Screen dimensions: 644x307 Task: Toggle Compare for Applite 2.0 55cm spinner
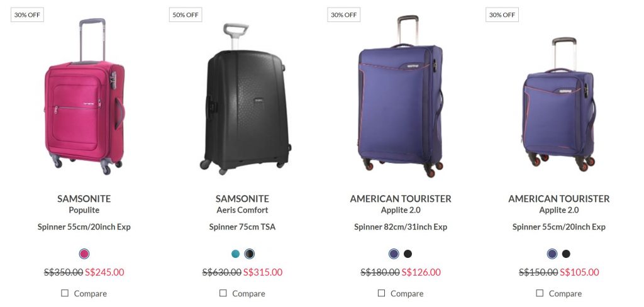[540, 293]
